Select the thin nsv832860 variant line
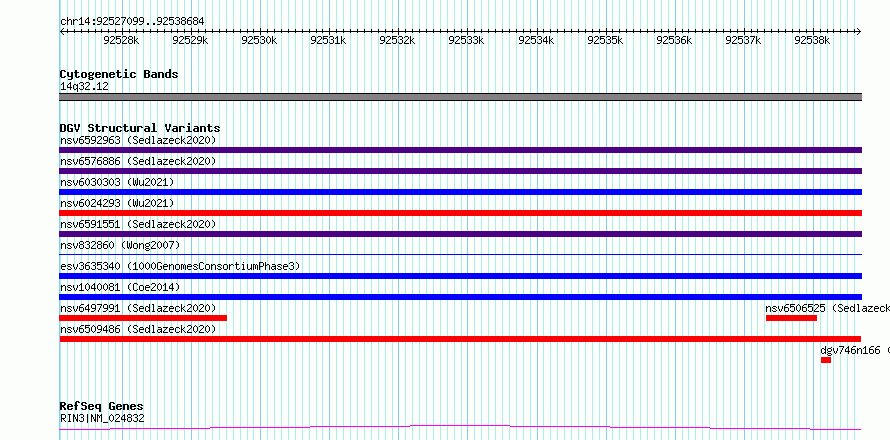 click(x=460, y=254)
